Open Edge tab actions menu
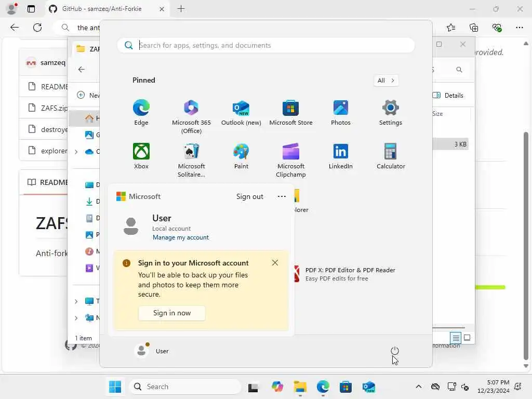The image size is (532, 399). (31, 9)
